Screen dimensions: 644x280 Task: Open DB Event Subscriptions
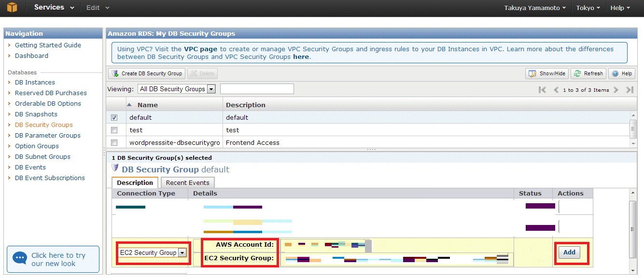50,178
